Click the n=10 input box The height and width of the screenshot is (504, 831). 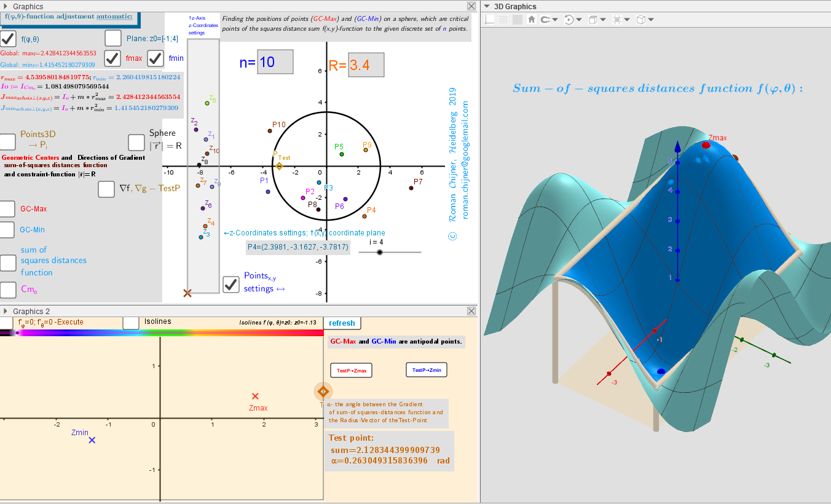click(x=275, y=62)
